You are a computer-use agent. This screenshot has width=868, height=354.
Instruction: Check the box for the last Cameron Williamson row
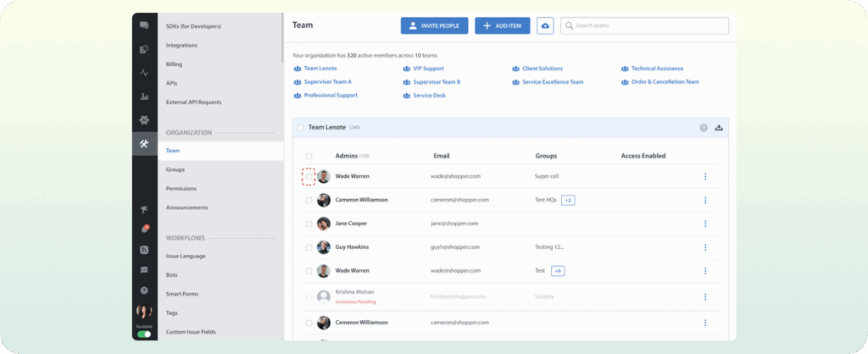tap(309, 323)
